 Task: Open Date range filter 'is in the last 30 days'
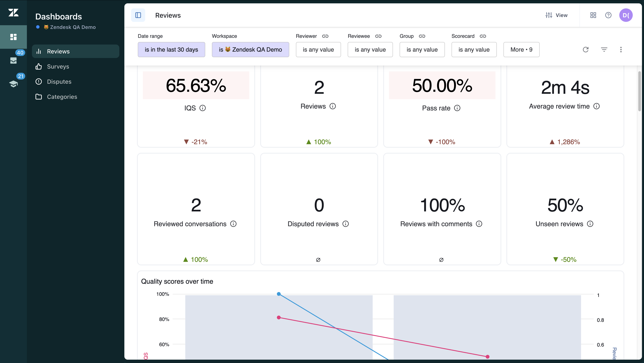(171, 50)
